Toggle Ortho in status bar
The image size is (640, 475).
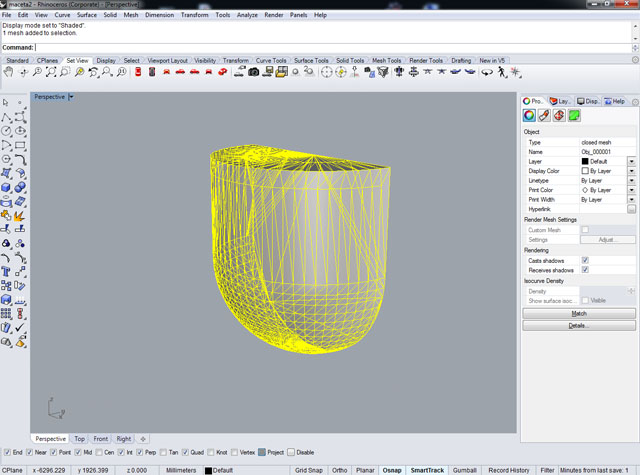tap(340, 470)
